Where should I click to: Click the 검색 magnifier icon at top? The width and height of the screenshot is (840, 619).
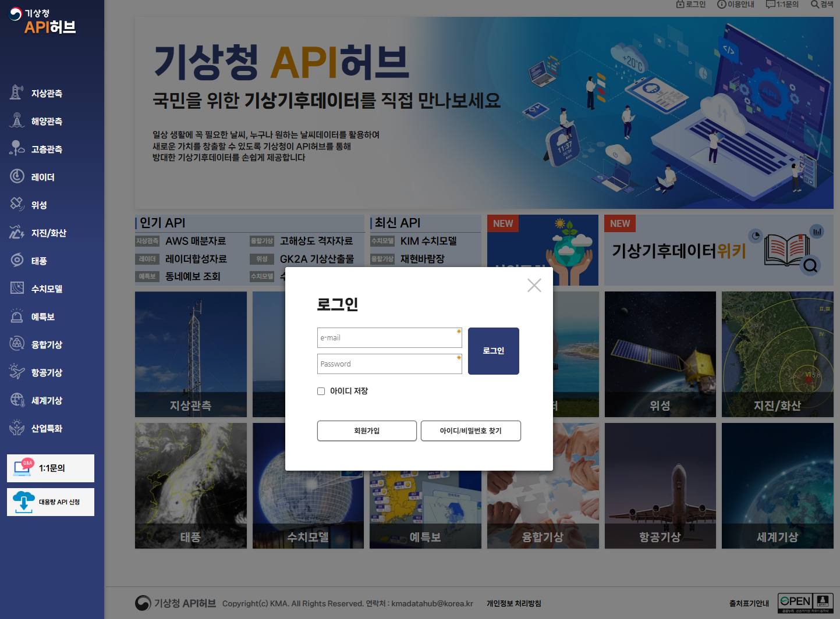coord(815,4)
